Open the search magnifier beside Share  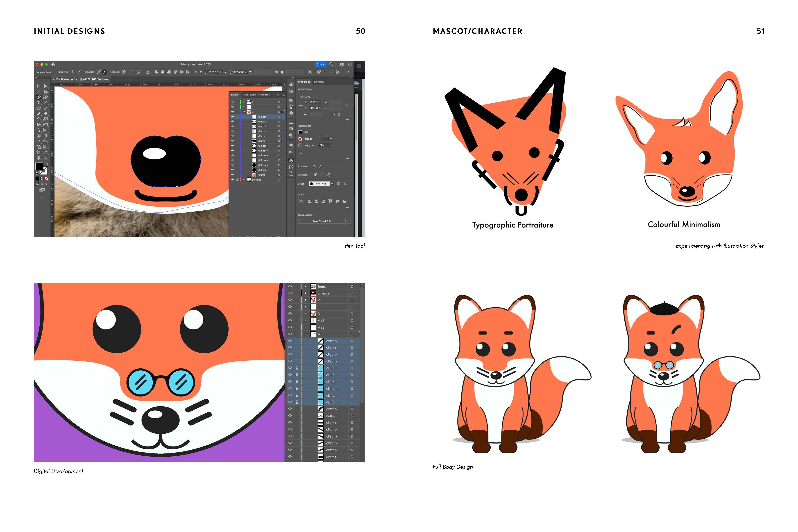331,64
